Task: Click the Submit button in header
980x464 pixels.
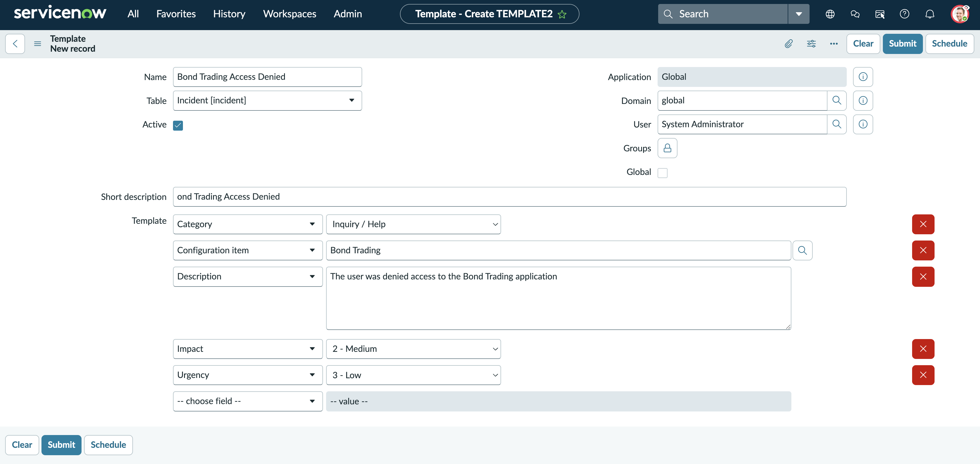Action: tap(902, 44)
